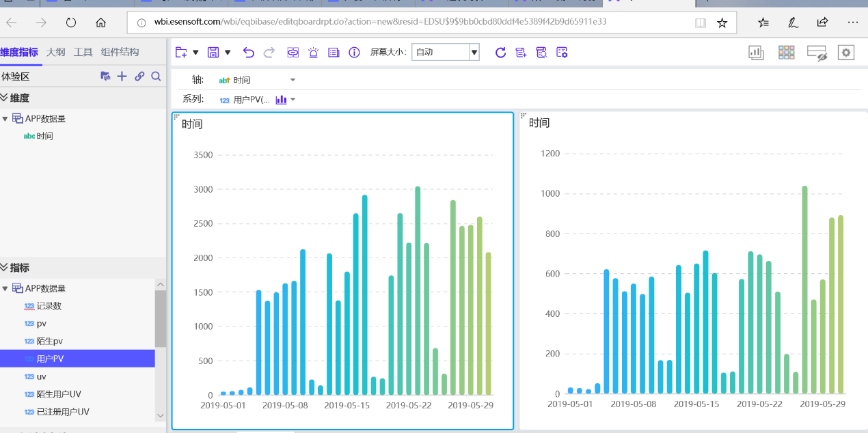This screenshot has width=868, height=433.
Task: Add page to favorites with star icon
Action: click(722, 23)
